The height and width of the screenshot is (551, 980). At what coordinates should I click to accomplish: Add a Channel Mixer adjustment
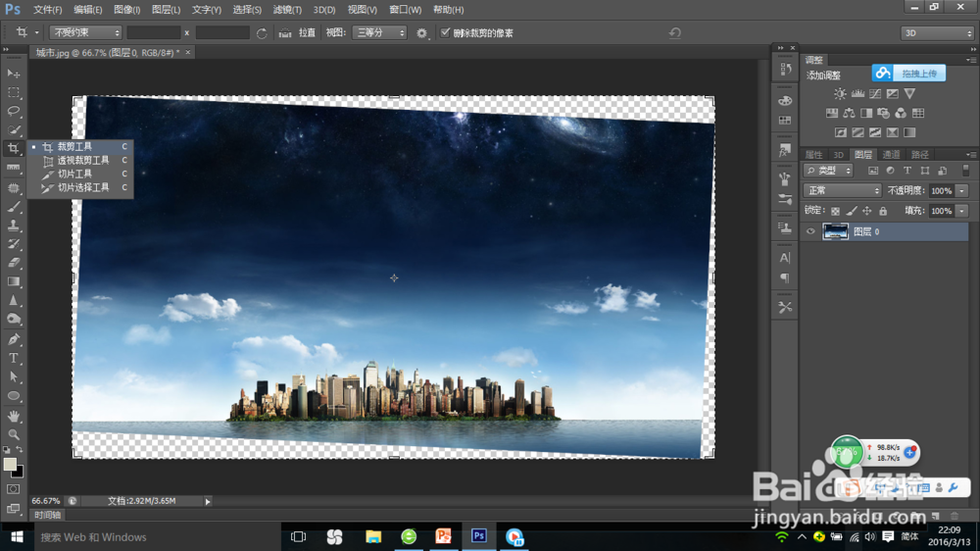click(x=901, y=113)
